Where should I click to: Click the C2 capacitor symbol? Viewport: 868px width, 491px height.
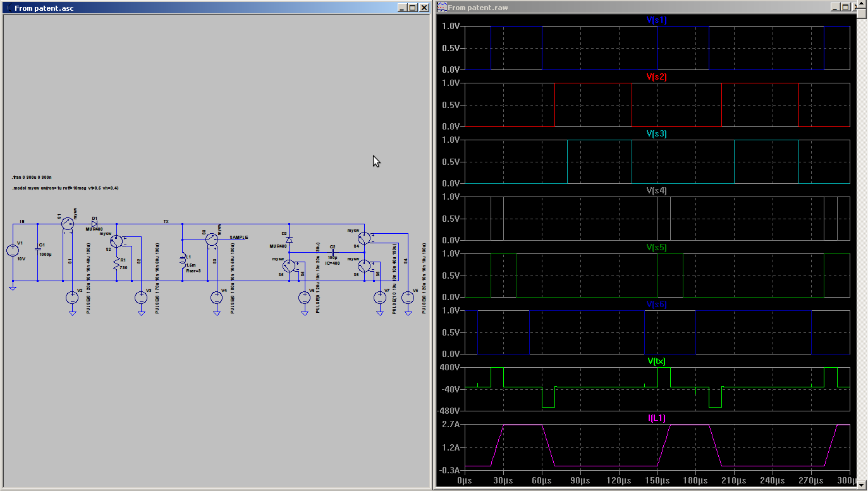click(333, 252)
